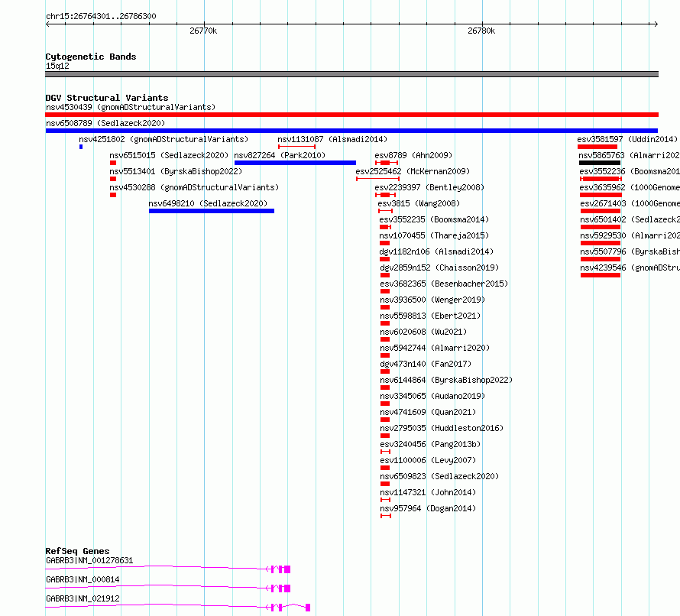The width and height of the screenshot is (680, 616).
Task: Open esv3635962 1000Genomes variant
Action: click(x=630, y=187)
